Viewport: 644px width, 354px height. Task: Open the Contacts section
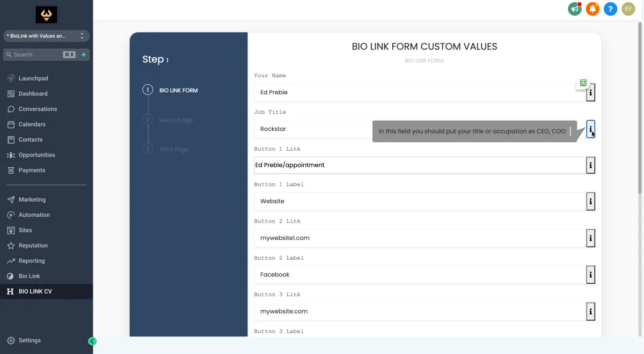tap(30, 139)
